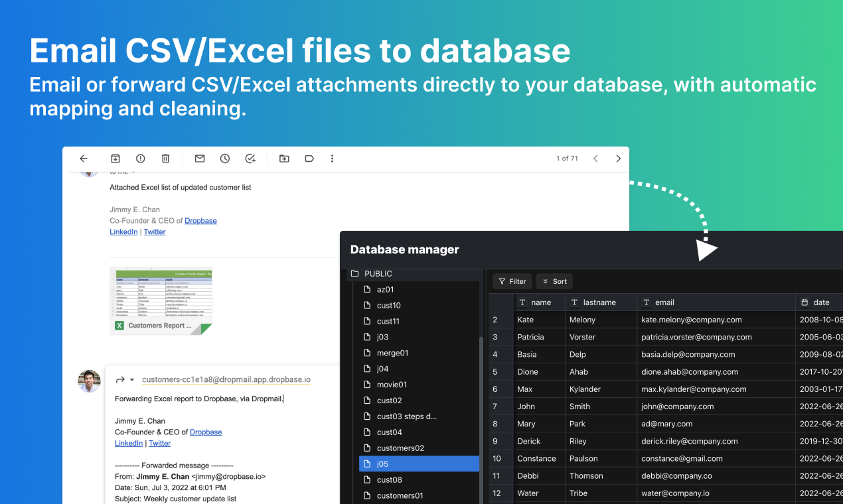
Task: Click the Filter button above the table
Action: pyautogui.click(x=512, y=281)
